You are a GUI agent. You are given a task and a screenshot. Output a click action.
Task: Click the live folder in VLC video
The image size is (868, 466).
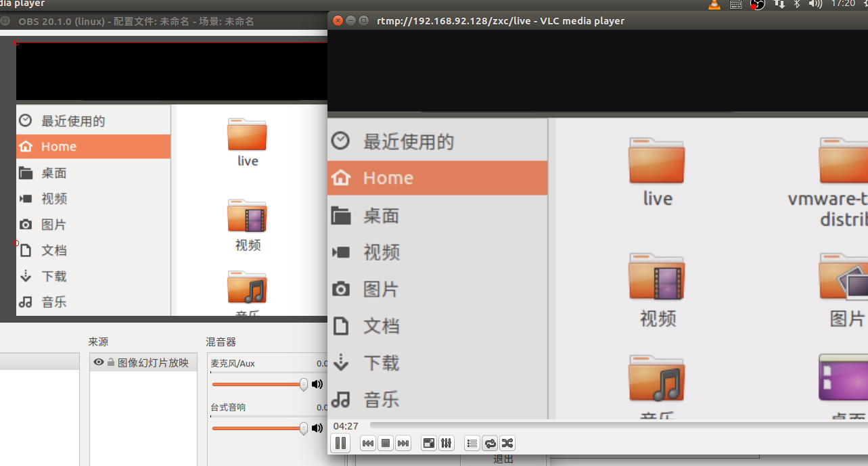point(657,161)
